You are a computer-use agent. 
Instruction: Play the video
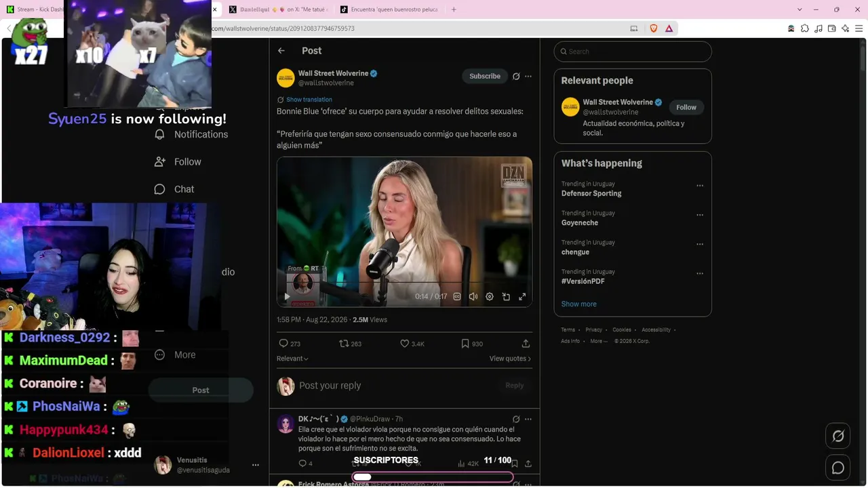(287, 297)
